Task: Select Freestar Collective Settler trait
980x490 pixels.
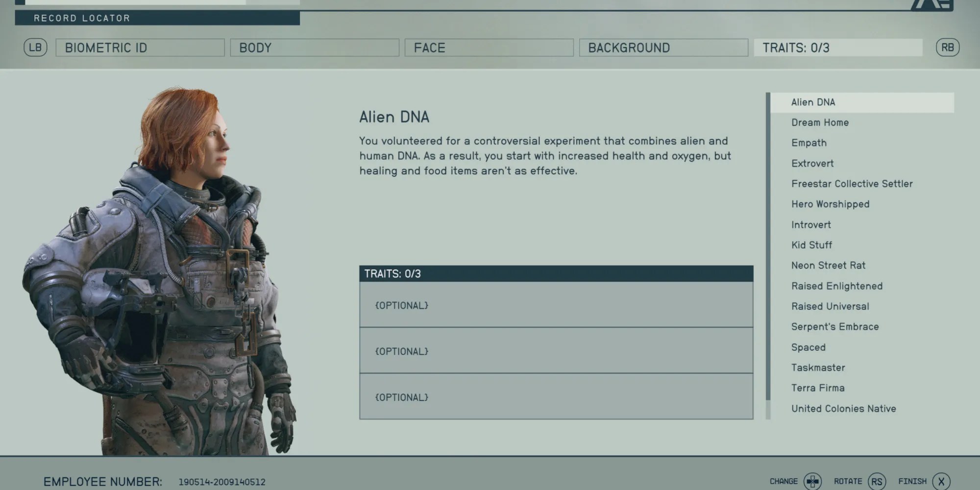Action: pyautogui.click(x=862, y=184)
